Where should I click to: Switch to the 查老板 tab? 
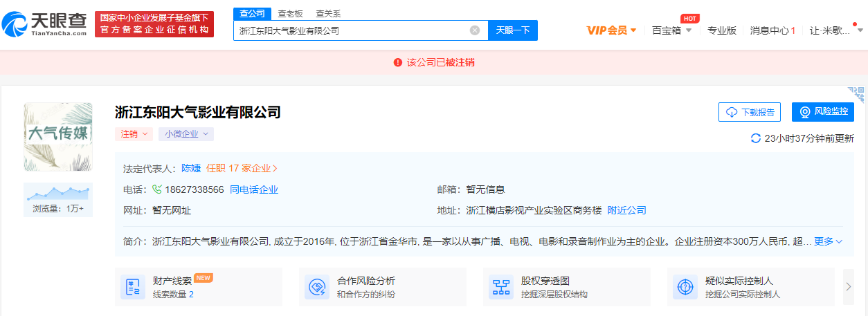(x=290, y=13)
